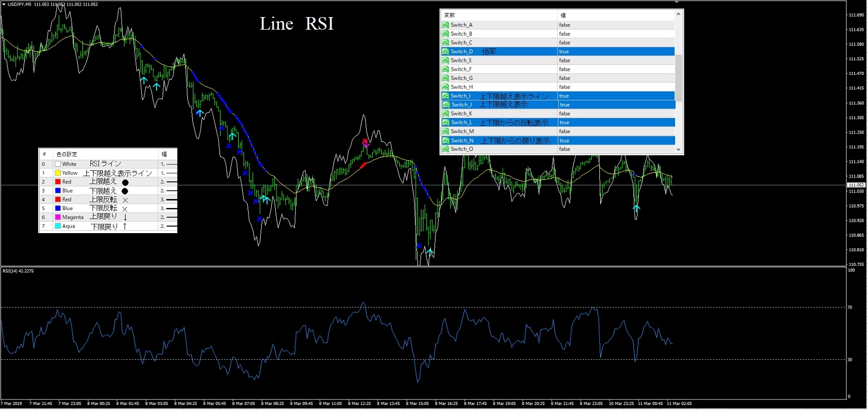
Task: Select the Switch_H value false
Action: 565,87
